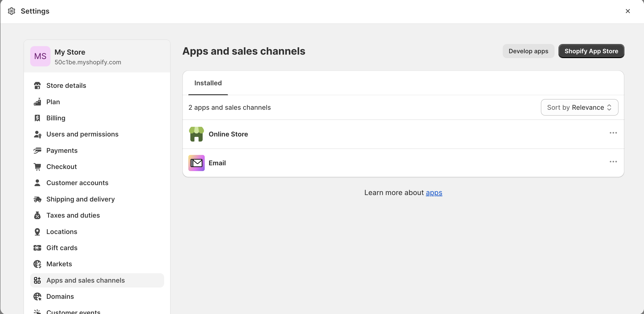Open more actions for Email app

(x=613, y=162)
